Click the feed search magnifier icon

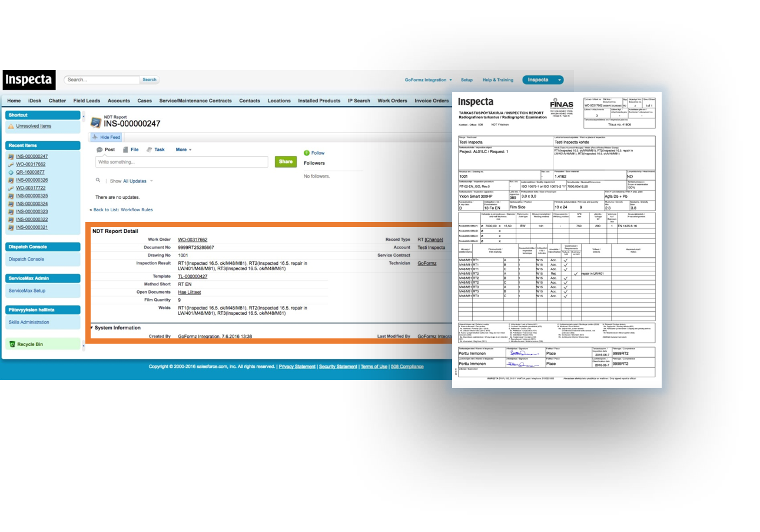pyautogui.click(x=98, y=180)
